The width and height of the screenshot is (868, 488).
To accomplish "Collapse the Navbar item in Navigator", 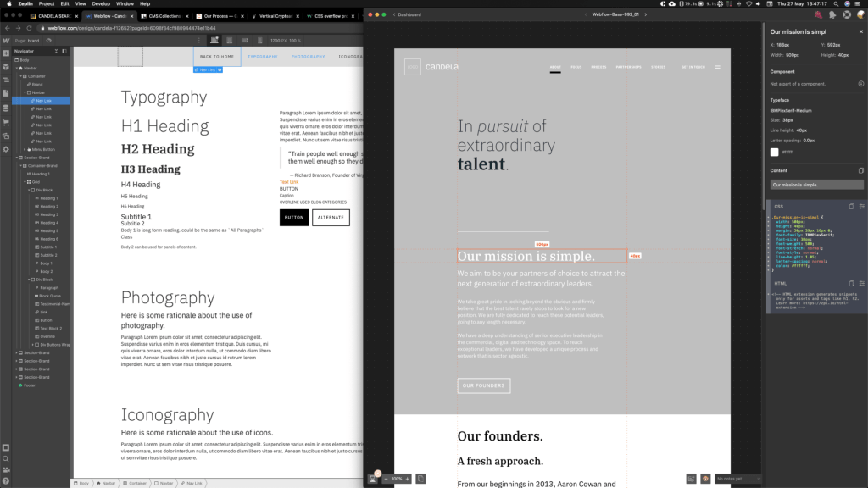I will coord(18,69).
